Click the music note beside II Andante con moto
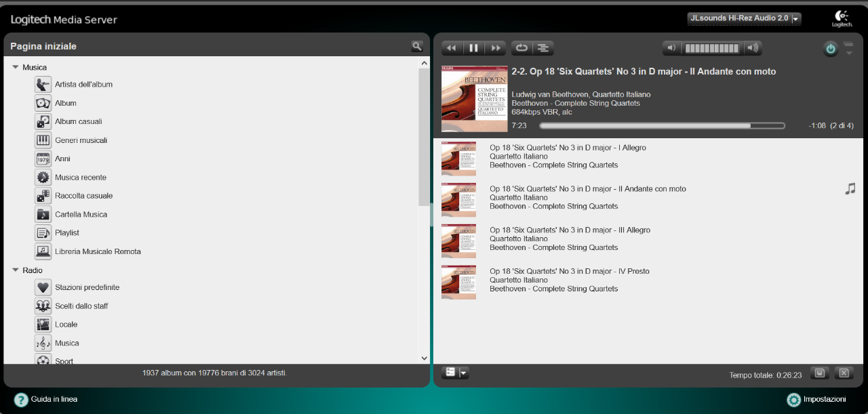The image size is (868, 414). (850, 189)
